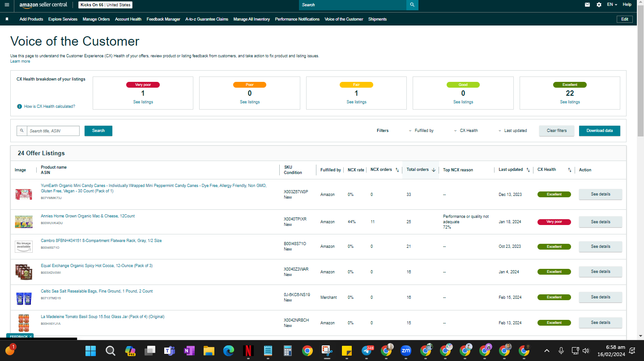Screen dimensions: 644x361
Task: Expand the CX Health filter dropdown
Action: (465, 131)
